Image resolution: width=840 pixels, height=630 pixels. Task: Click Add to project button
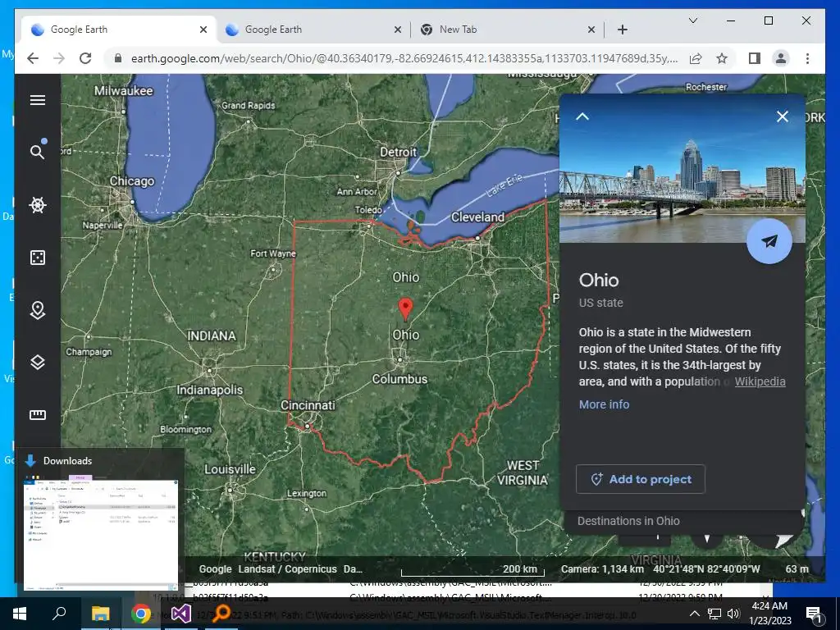point(640,479)
